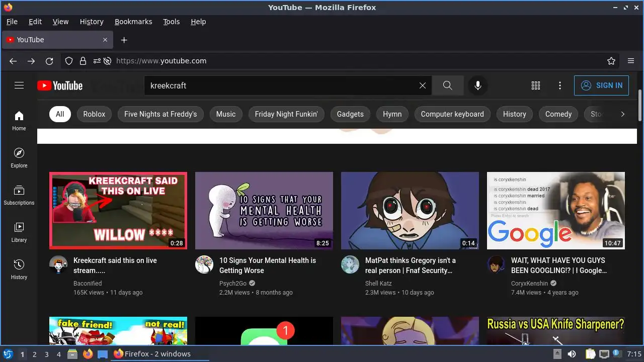Select the History filter chip

coord(515,114)
